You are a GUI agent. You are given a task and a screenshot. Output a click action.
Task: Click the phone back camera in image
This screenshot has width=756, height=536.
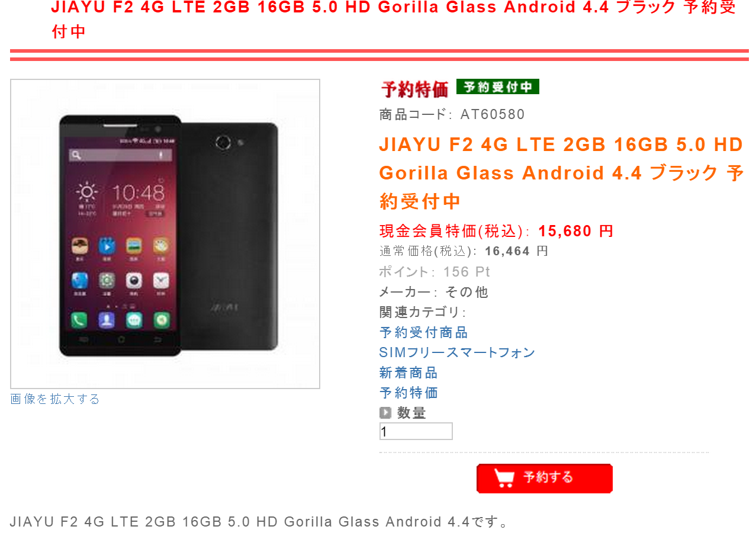(x=223, y=142)
